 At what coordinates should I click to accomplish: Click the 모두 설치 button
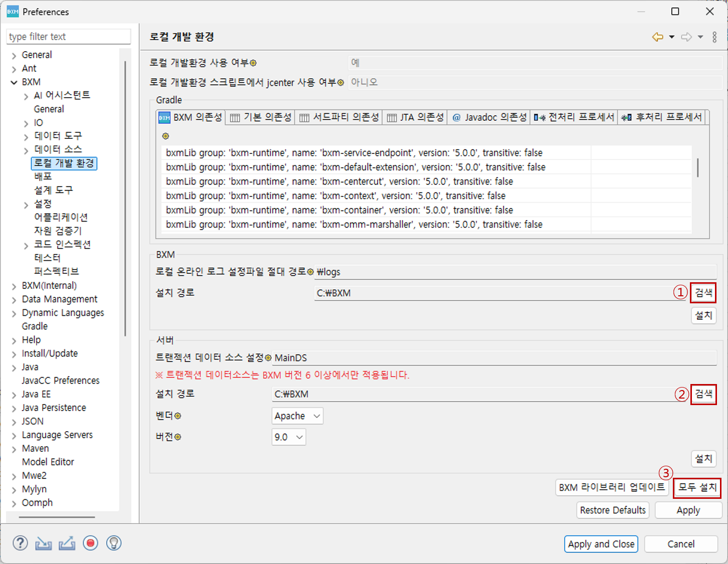click(x=697, y=487)
